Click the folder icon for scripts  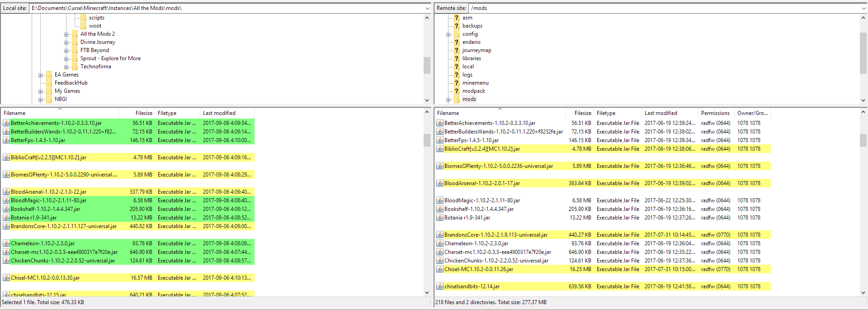click(x=83, y=18)
